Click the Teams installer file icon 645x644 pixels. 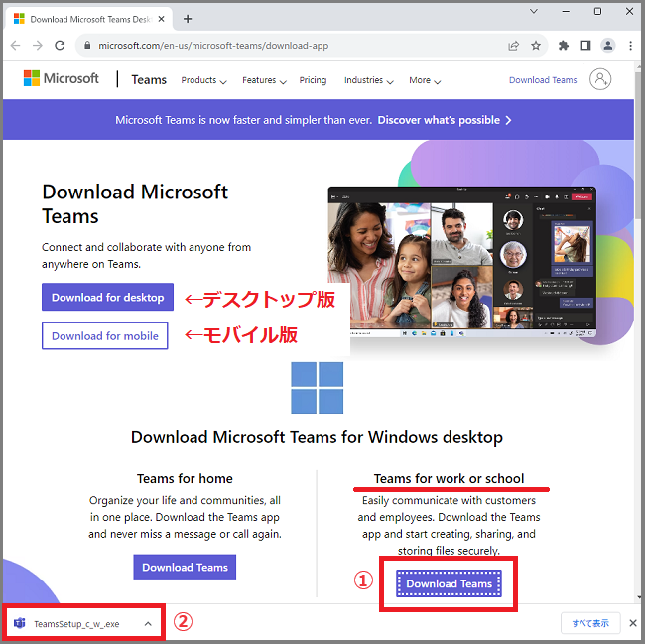click(x=19, y=623)
